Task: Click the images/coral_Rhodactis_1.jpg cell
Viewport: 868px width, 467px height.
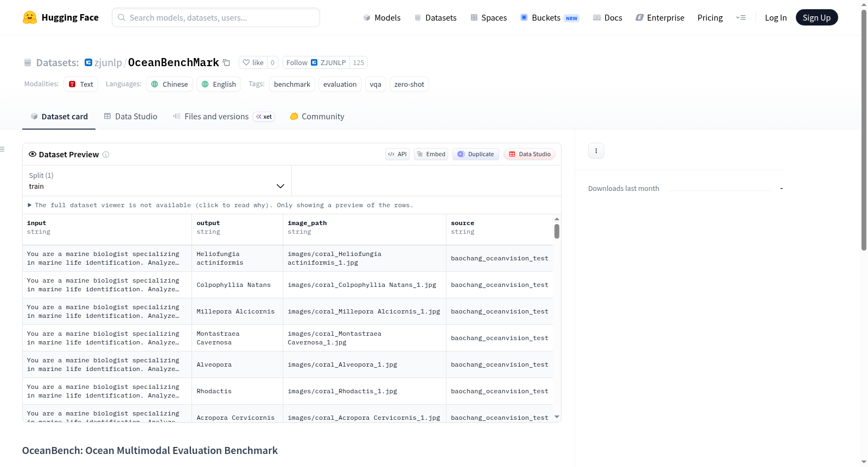Action: point(364,391)
